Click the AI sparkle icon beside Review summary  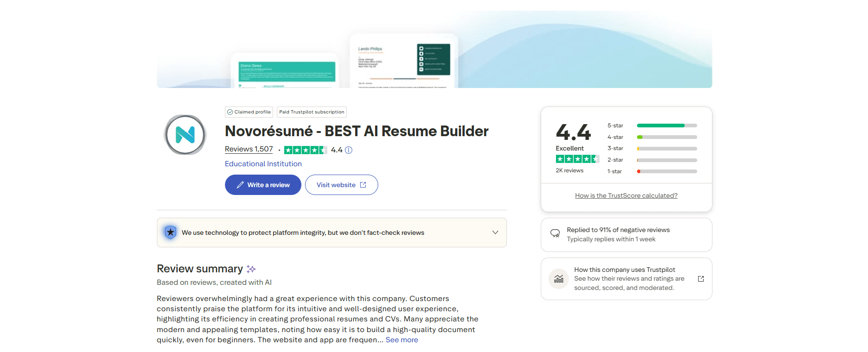point(251,269)
